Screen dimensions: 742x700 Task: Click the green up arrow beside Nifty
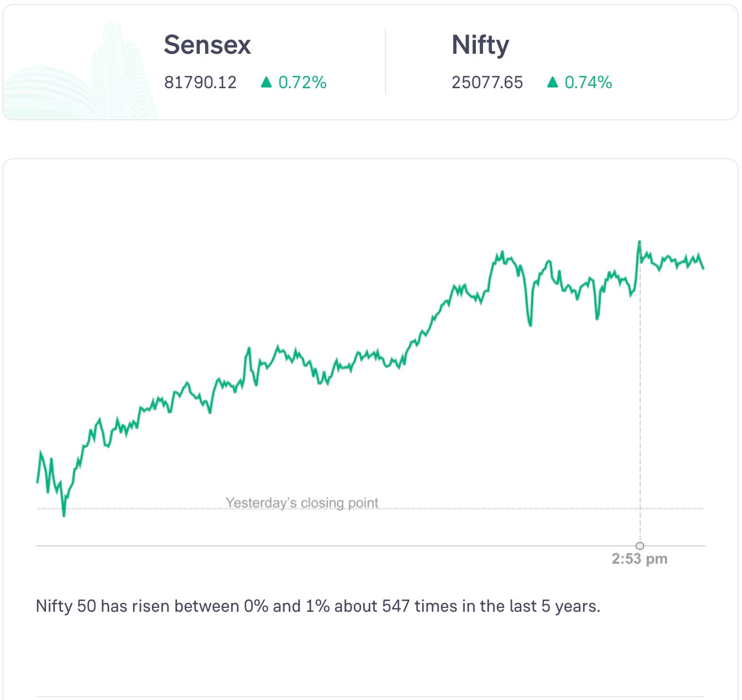[552, 83]
